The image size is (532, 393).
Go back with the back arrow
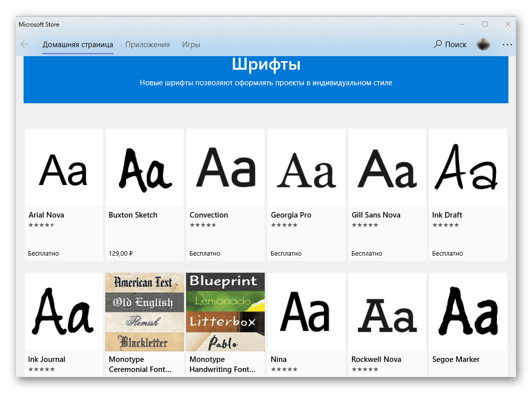25,44
